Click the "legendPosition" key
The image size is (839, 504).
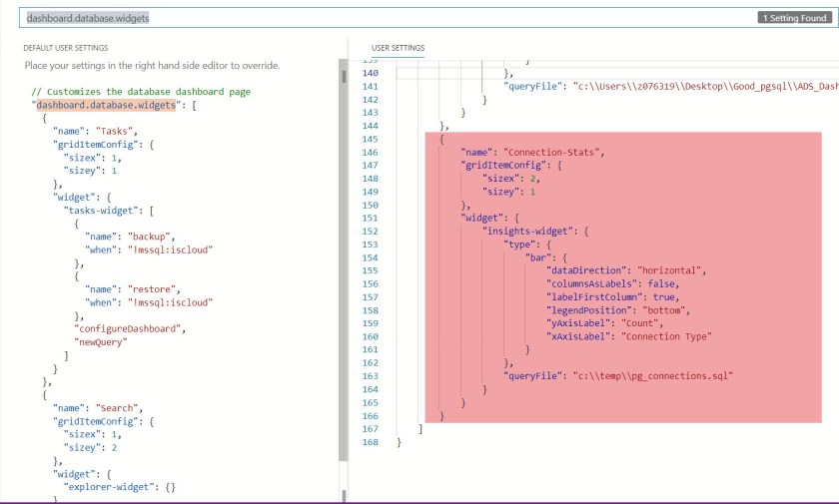[588, 309]
